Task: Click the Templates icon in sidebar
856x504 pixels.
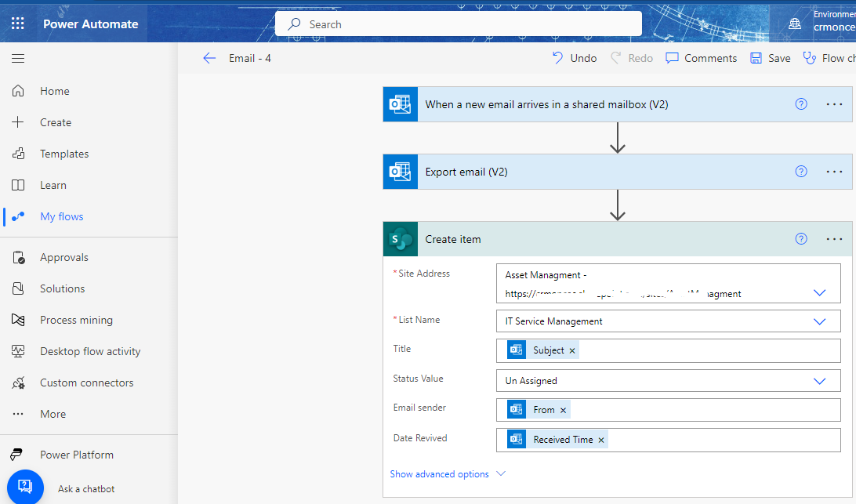Action: pos(18,154)
